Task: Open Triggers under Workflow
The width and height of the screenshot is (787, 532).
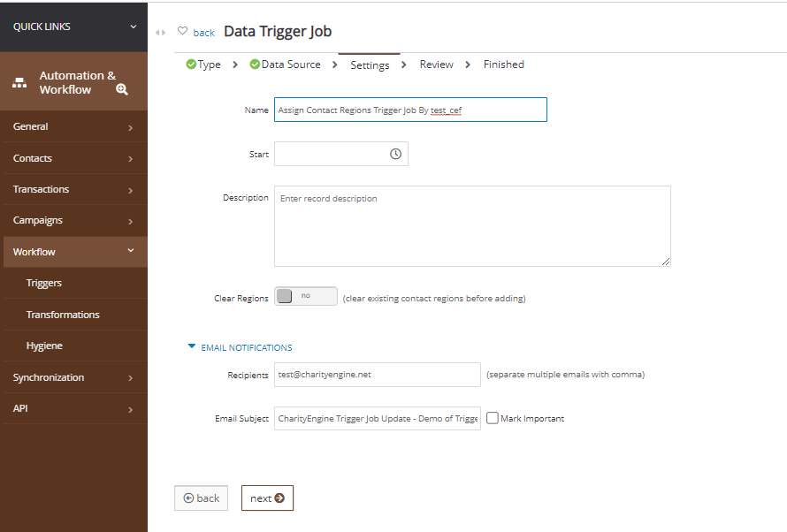Action: [44, 284]
